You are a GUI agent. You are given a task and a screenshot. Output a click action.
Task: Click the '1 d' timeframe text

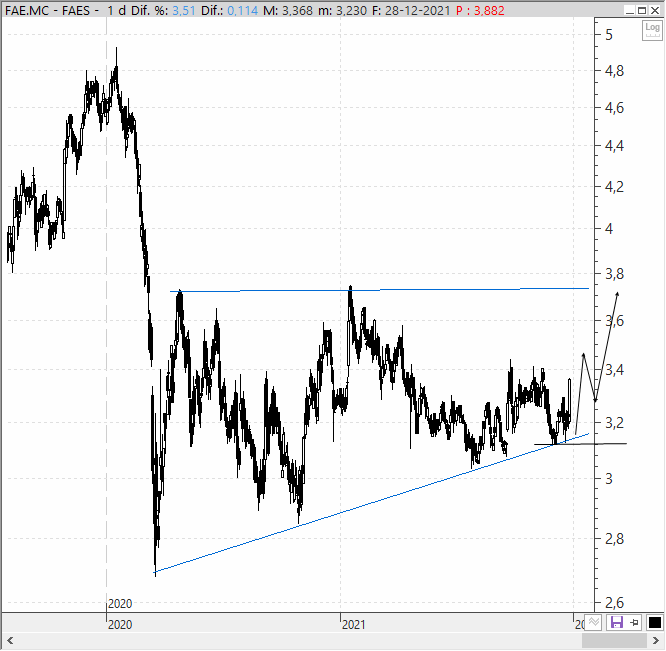click(116, 11)
